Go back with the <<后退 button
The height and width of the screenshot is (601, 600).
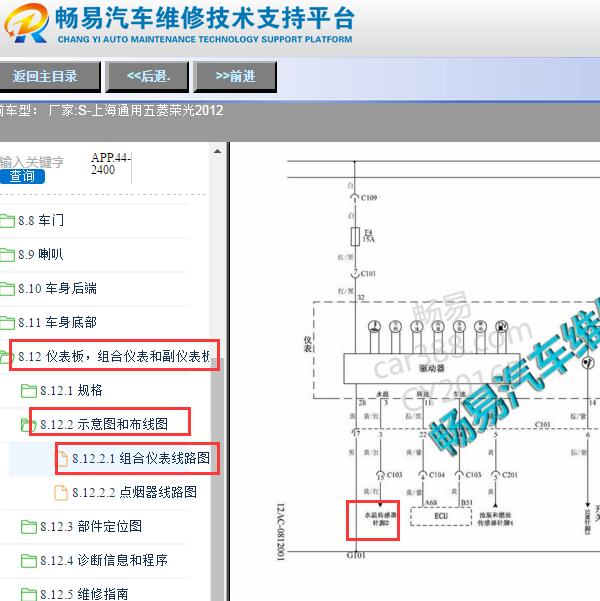tap(148, 76)
